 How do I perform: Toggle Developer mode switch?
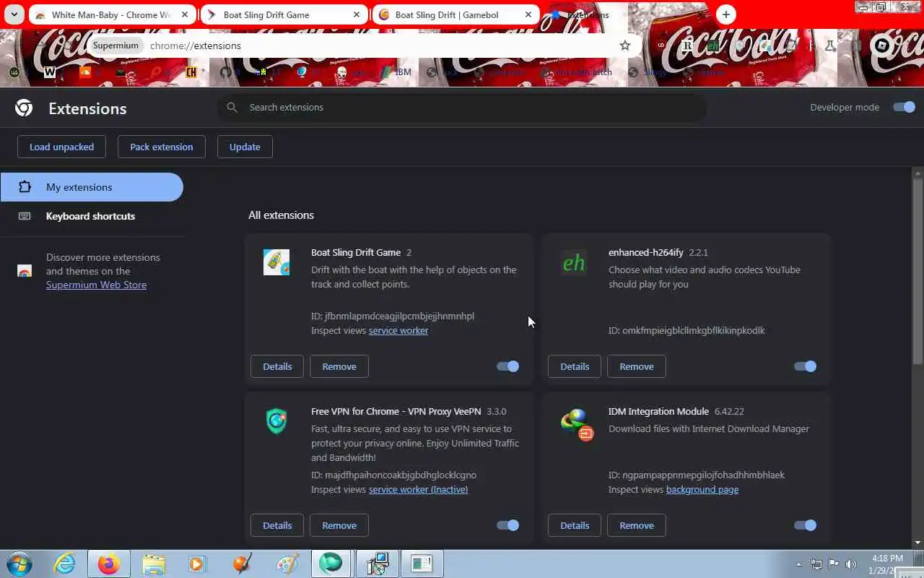(x=904, y=107)
